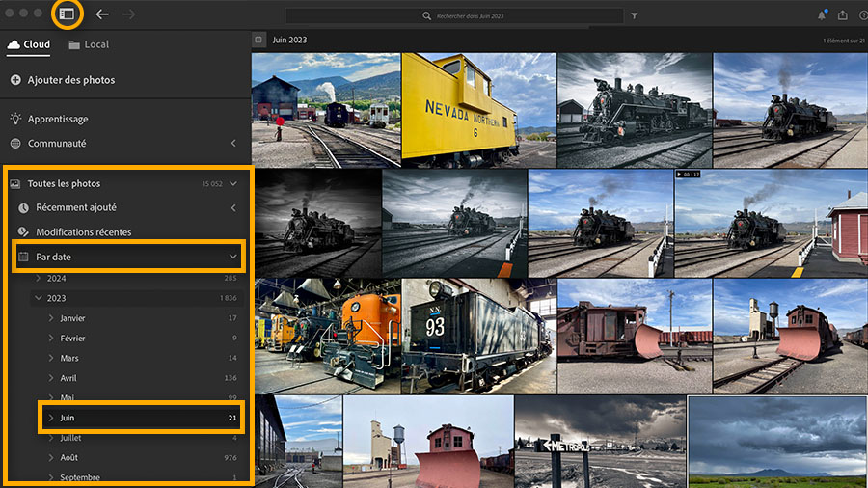Viewport: 868px width, 488px height.
Task: Open Modifications récentes
Action: [84, 232]
